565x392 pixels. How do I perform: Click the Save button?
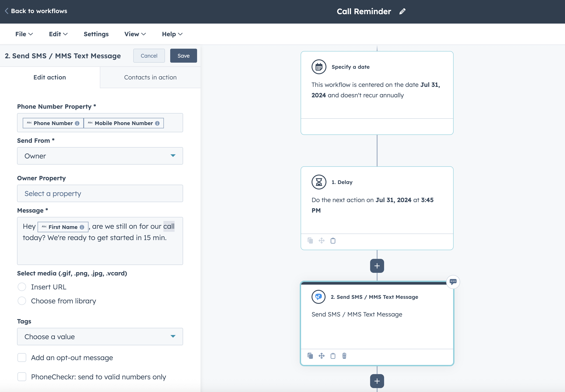point(183,56)
